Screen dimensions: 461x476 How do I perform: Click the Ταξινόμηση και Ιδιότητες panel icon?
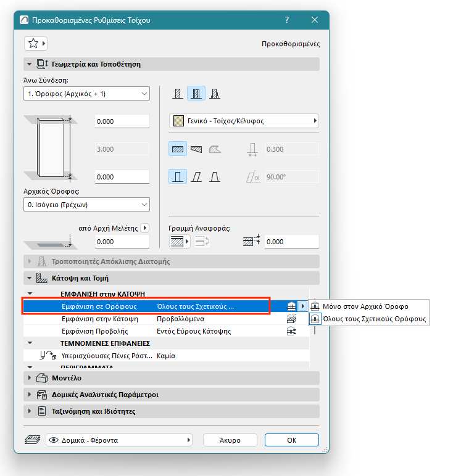point(42,411)
